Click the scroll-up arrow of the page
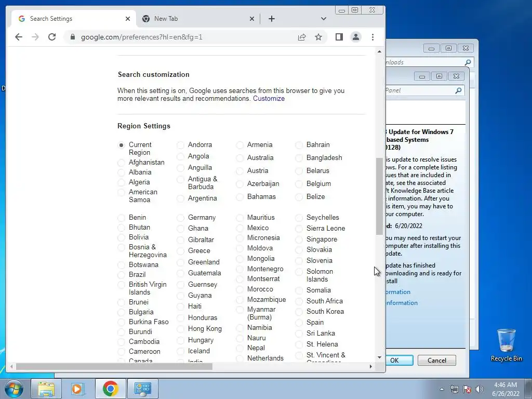Image resolution: width=532 pixels, height=399 pixels. (x=379, y=51)
